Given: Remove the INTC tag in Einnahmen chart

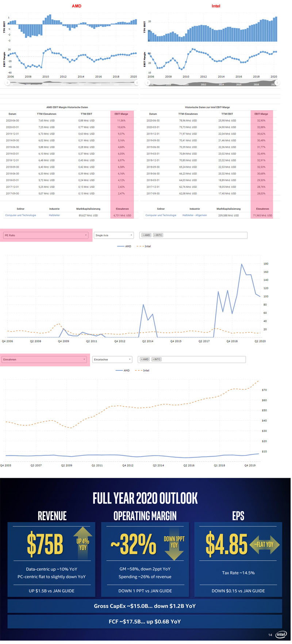Looking at the screenshot, I should [x=153, y=359].
